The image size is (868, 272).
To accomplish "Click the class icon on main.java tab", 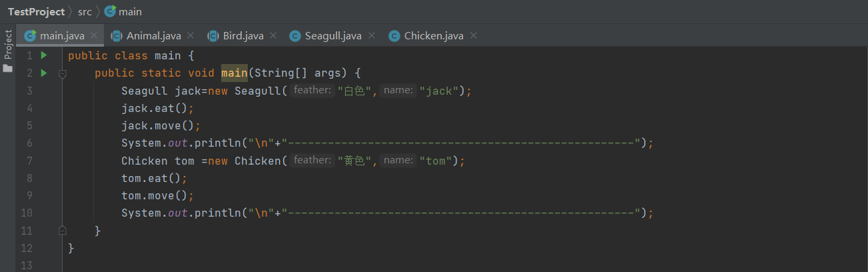I will coord(30,36).
